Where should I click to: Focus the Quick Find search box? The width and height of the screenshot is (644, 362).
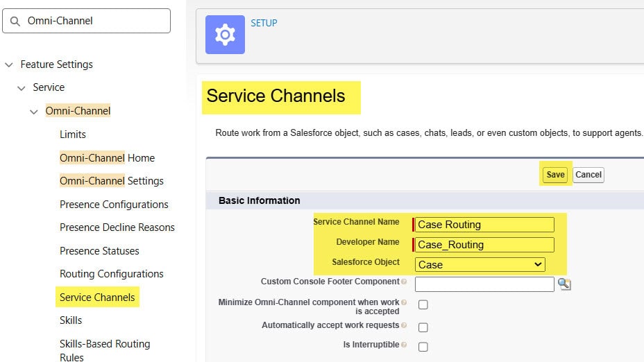[86, 21]
